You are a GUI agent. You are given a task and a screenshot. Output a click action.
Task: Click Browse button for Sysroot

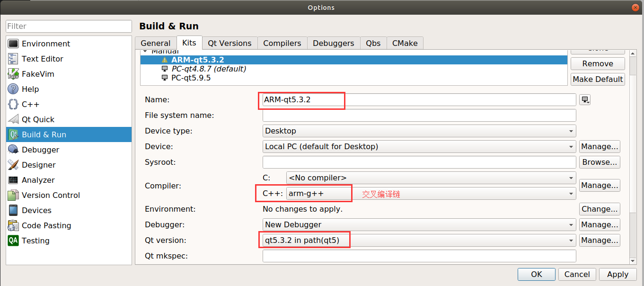pos(600,162)
